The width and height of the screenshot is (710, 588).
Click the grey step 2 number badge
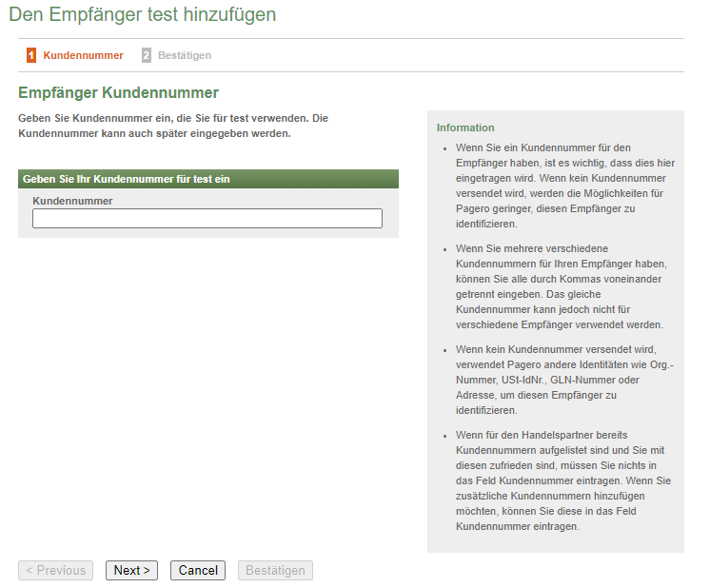147,55
